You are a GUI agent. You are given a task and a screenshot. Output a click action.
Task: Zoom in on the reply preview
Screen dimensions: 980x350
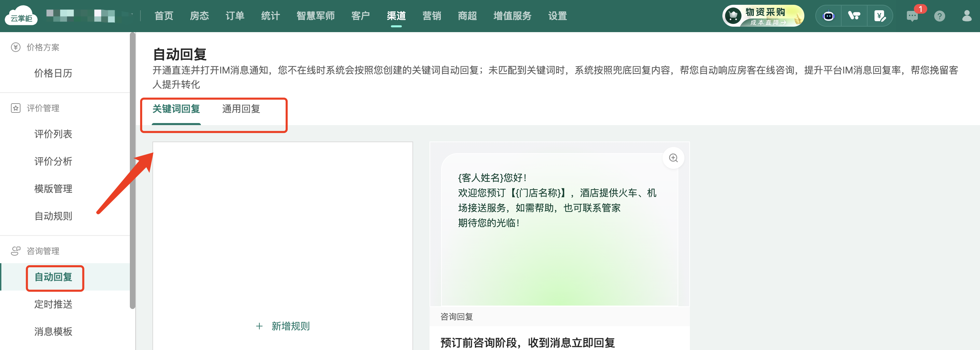coord(673,158)
